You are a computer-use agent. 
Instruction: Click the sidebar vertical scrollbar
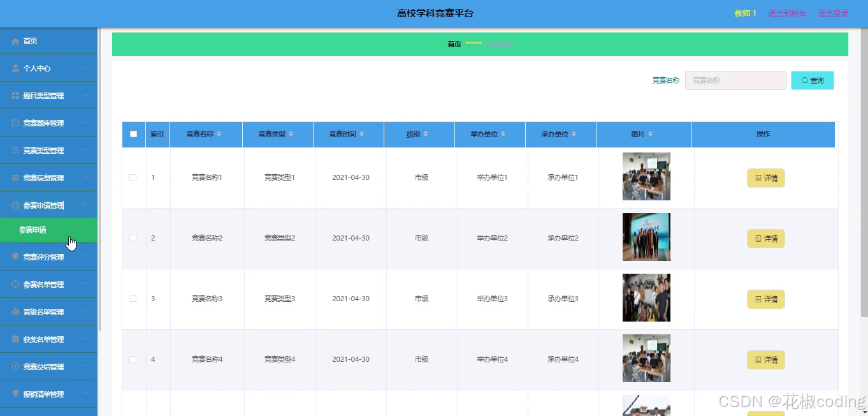pyautogui.click(x=99, y=179)
